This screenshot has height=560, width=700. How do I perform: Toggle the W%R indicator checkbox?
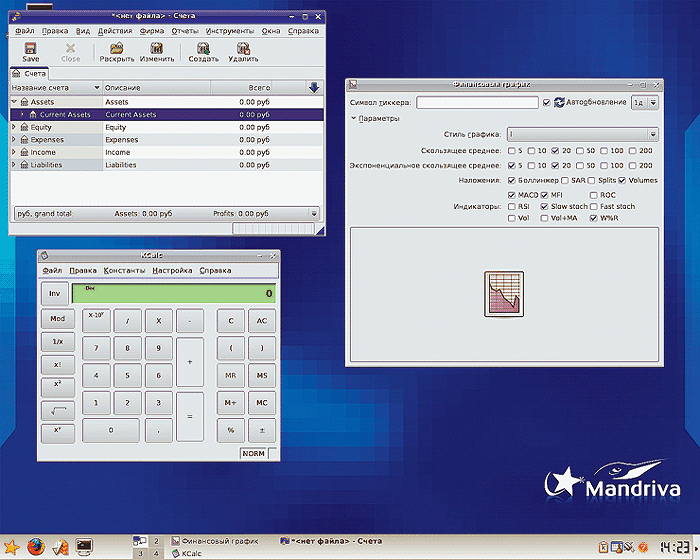(x=593, y=218)
